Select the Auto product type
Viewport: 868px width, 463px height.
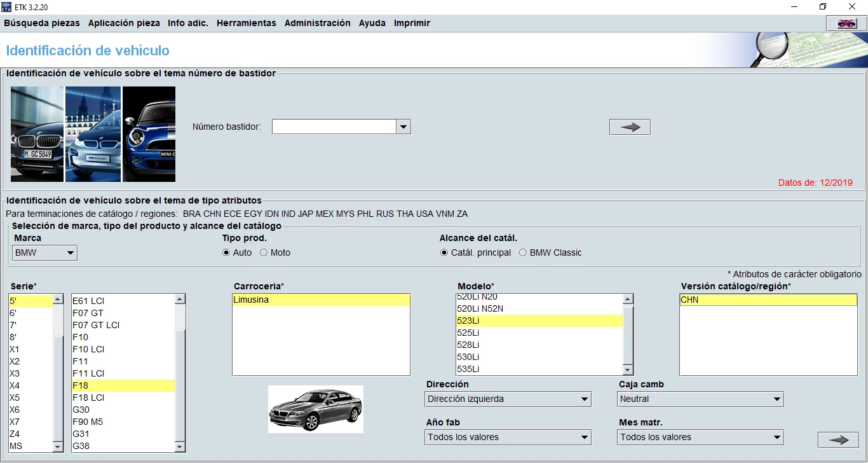coord(226,252)
